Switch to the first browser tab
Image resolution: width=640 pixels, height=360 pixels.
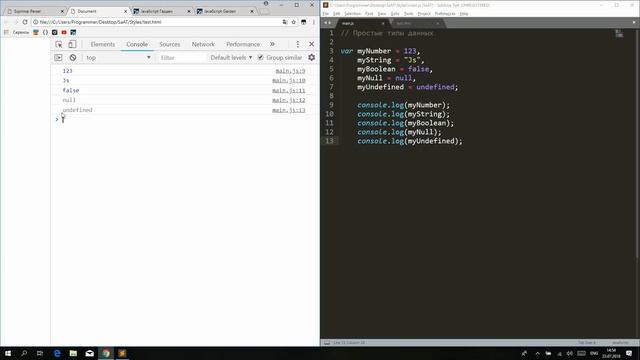(35, 11)
